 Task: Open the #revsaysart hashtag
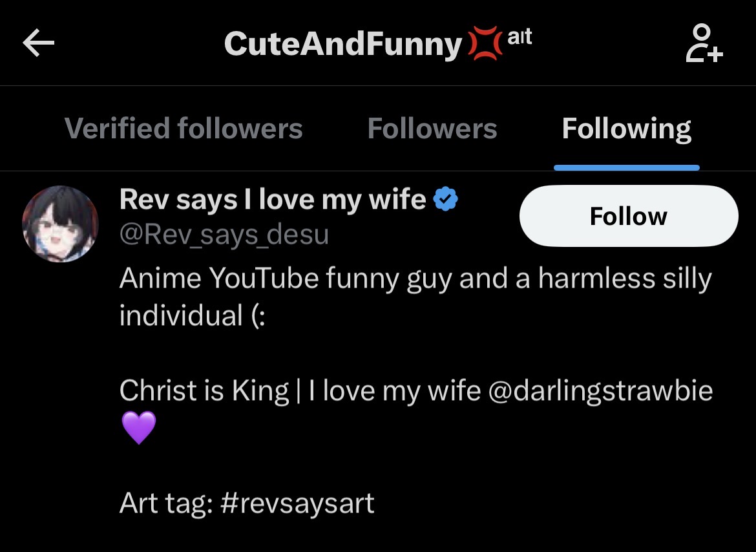tap(297, 502)
